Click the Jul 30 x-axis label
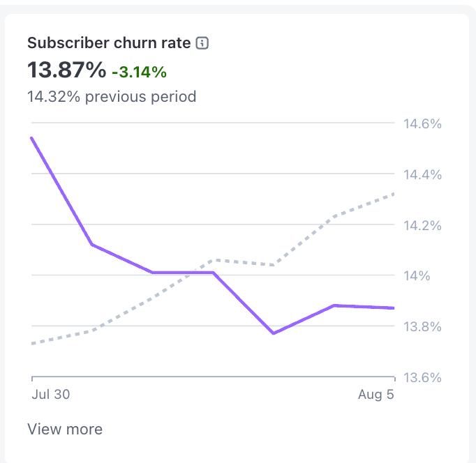This screenshot has width=476, height=463. pos(51,394)
